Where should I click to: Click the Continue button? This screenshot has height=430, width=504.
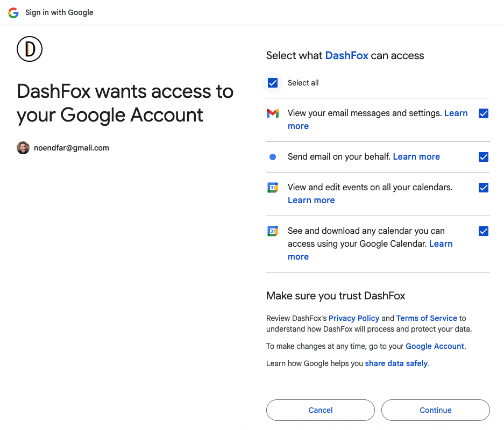point(436,410)
